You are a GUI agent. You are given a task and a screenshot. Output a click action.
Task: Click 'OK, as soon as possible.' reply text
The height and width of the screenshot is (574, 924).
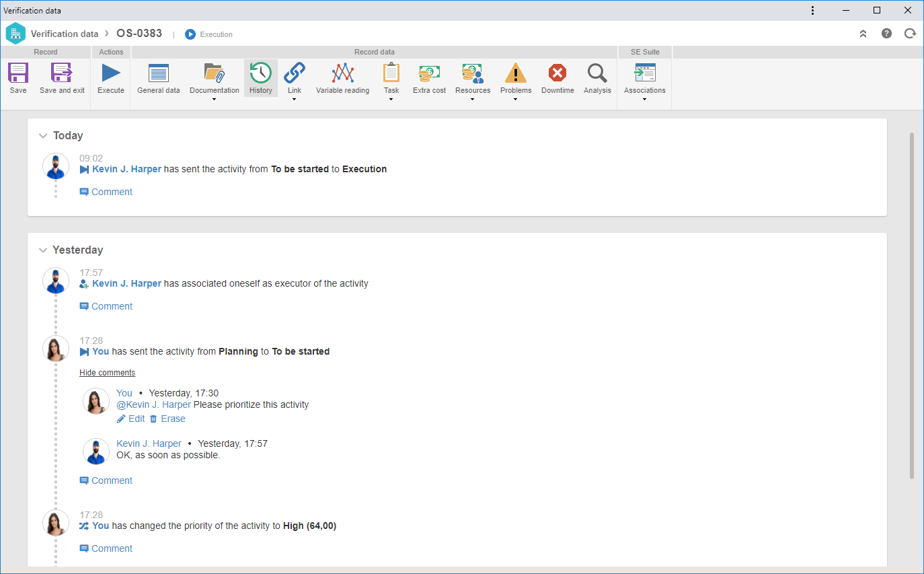click(x=168, y=455)
